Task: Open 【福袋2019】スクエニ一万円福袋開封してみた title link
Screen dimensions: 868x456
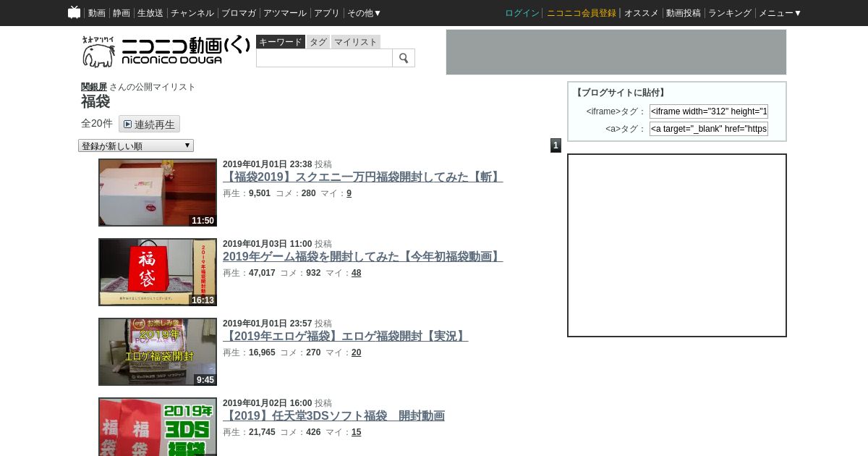Action: pyautogui.click(x=362, y=177)
